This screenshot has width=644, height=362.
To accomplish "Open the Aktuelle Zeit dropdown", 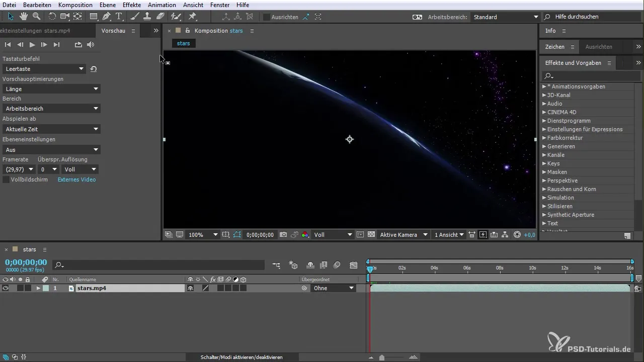I will [51, 129].
